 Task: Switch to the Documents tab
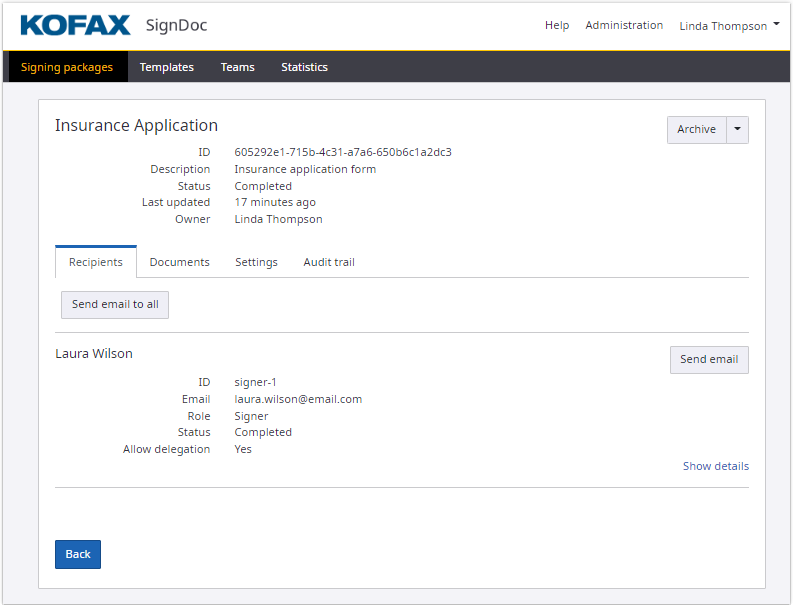pos(180,262)
